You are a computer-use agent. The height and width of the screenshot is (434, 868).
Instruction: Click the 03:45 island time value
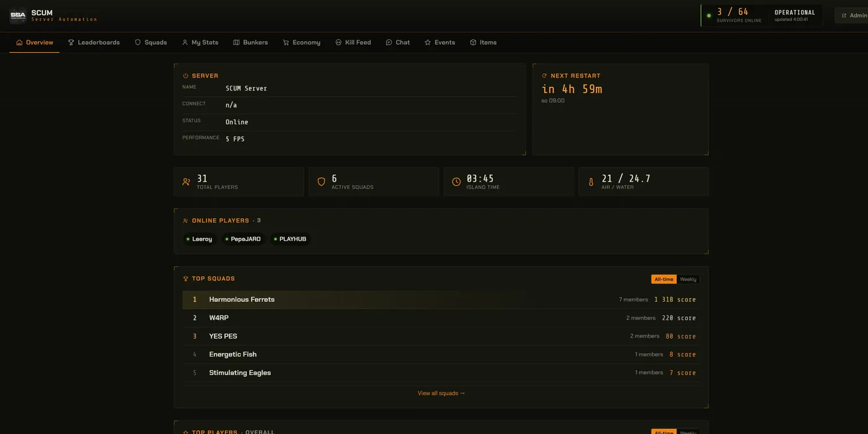pyautogui.click(x=480, y=179)
